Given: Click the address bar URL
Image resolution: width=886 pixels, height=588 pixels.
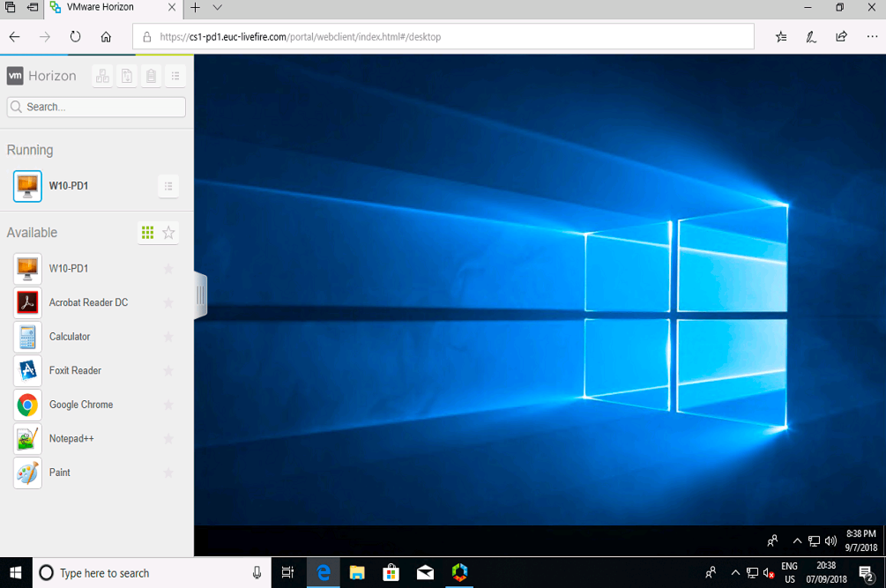Looking at the screenshot, I should pos(300,37).
